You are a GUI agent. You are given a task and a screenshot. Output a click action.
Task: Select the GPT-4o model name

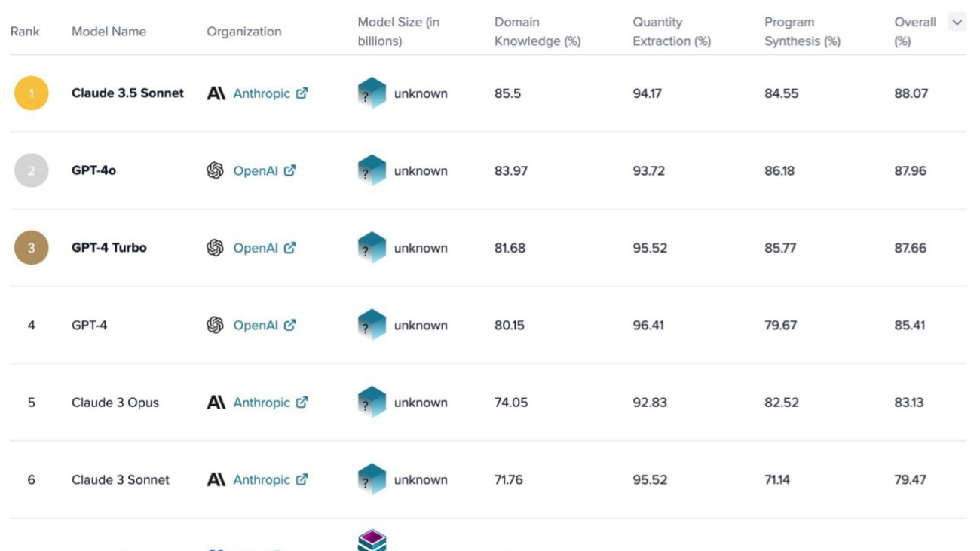[93, 171]
